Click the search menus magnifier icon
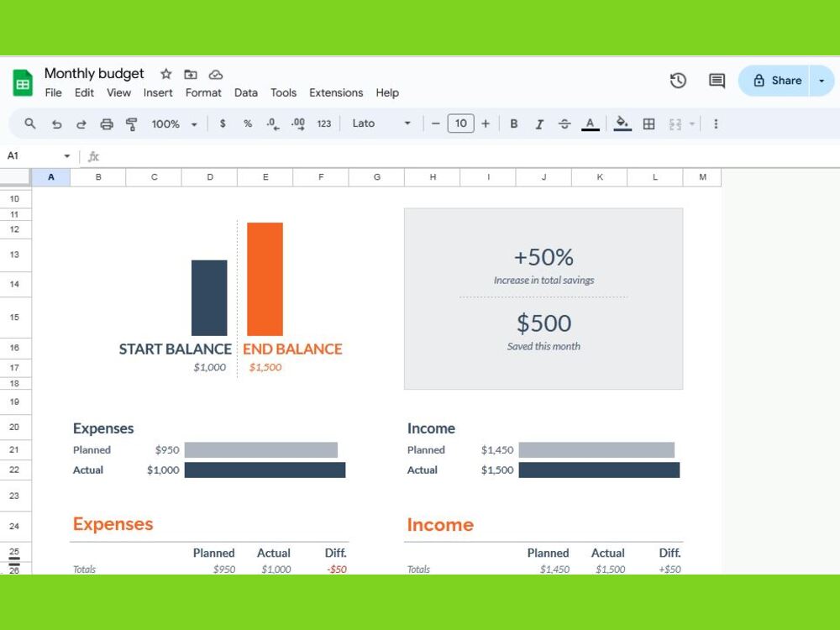This screenshot has height=630, width=840. pyautogui.click(x=30, y=123)
